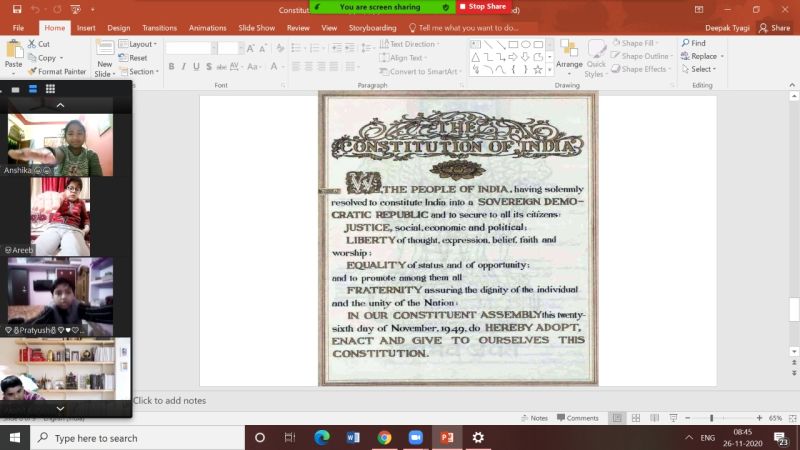Switch Zoom panel to grid view
The image size is (800, 450).
tap(50, 89)
